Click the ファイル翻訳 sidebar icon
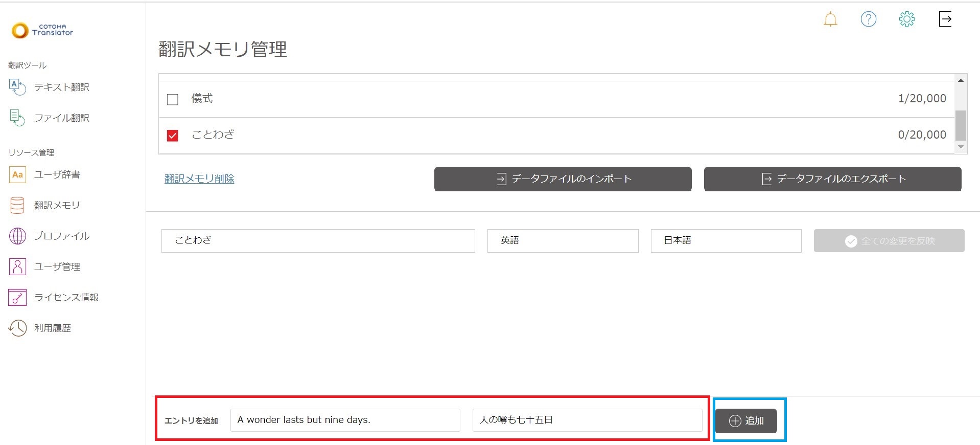This screenshot has height=445, width=980. [17, 118]
